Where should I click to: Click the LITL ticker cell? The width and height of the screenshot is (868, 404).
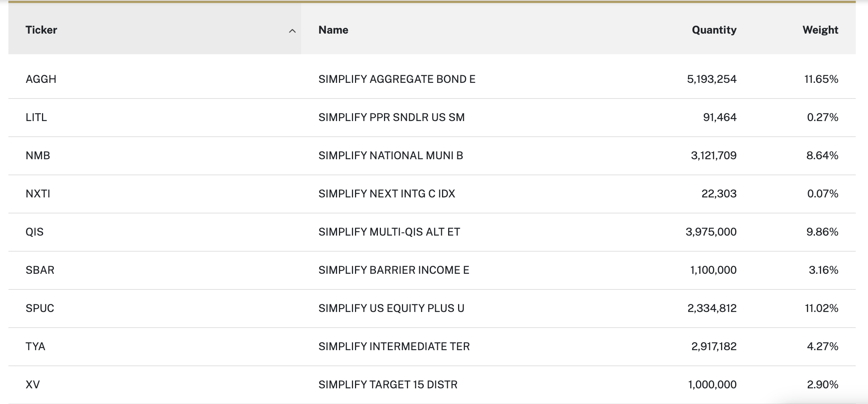(36, 117)
